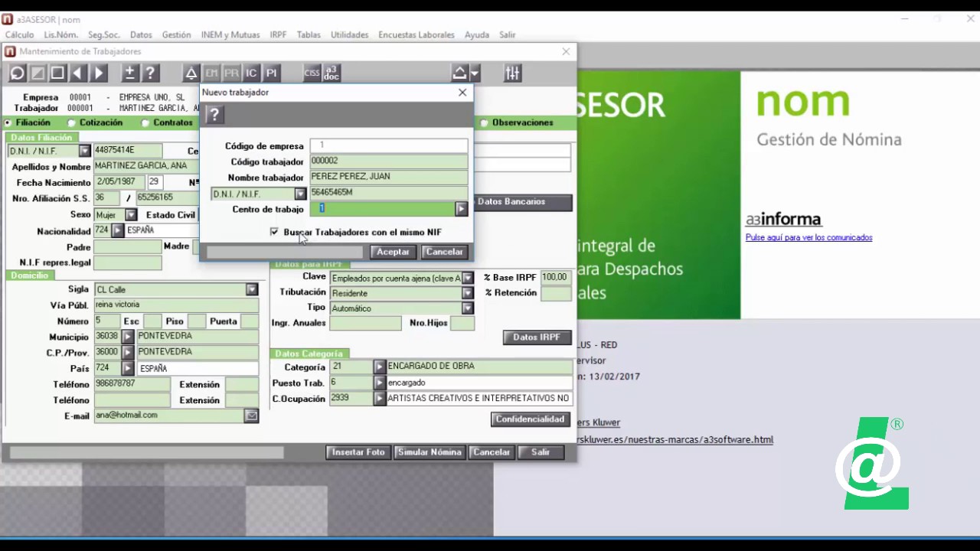Open the sliders settings toolbar icon
Viewport: 980px width, 551px height.
[x=512, y=73]
